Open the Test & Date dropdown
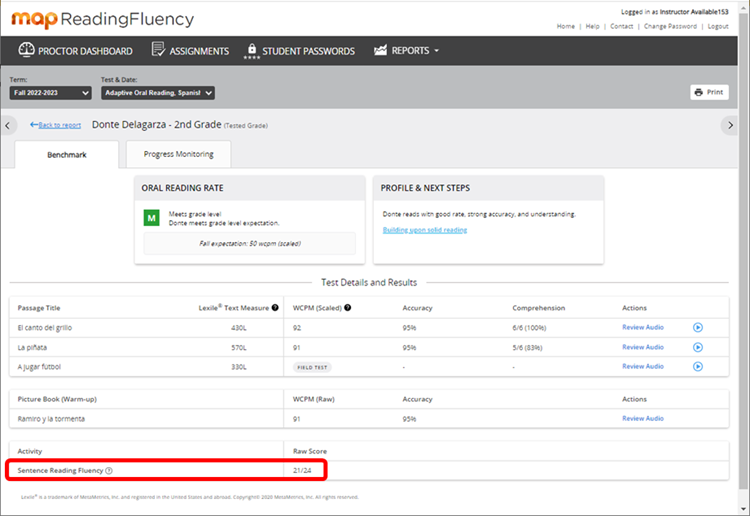This screenshot has height=516, width=750. (x=158, y=93)
